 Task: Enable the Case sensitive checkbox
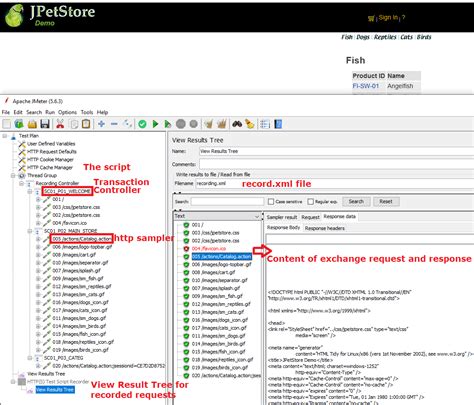pos(271,202)
